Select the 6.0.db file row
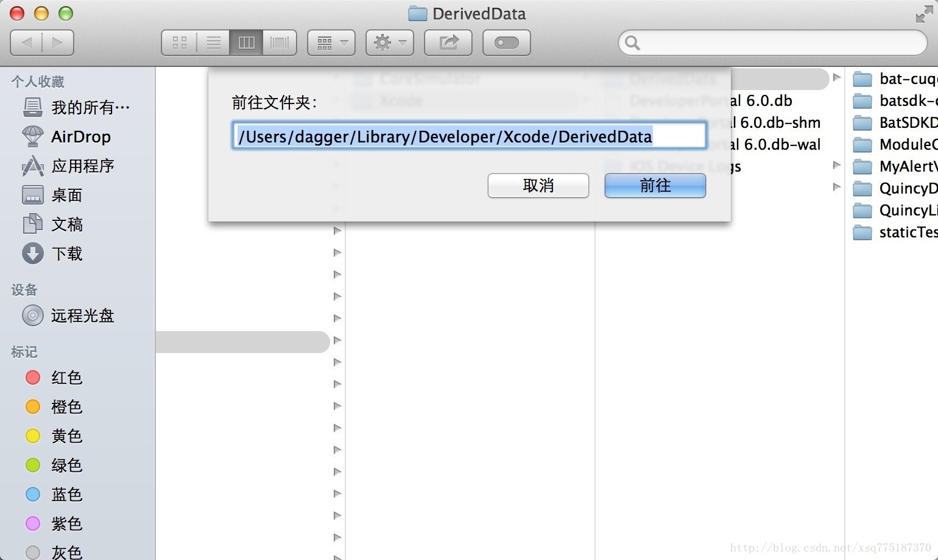Viewport: 938px width, 560px height. point(761,101)
